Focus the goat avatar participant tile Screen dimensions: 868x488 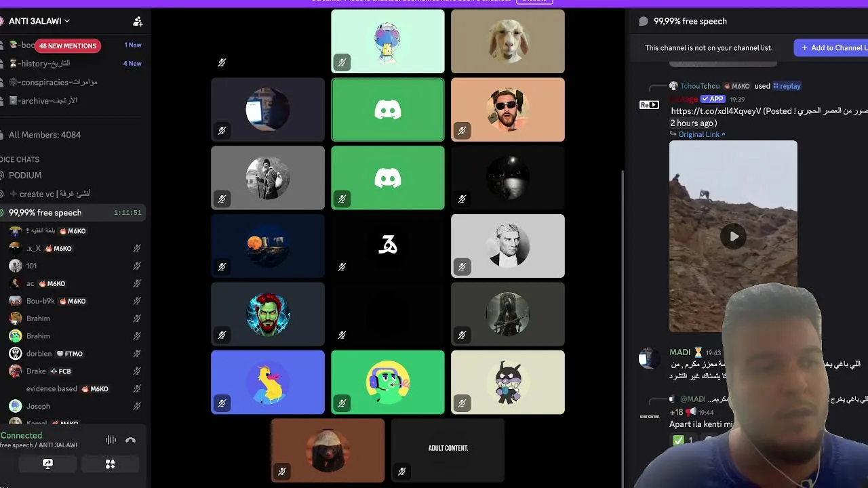point(508,41)
